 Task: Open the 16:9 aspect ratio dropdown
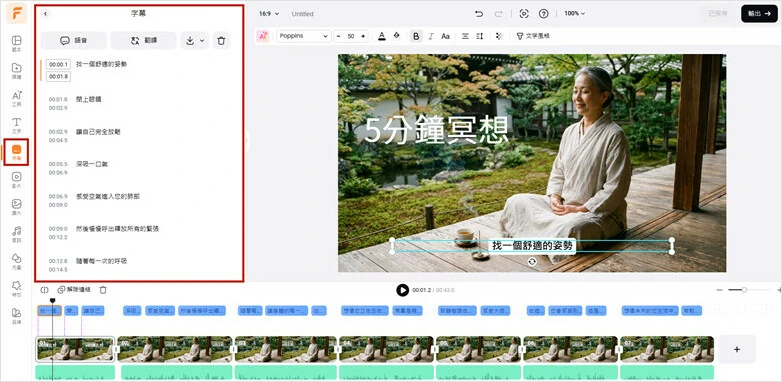click(269, 14)
